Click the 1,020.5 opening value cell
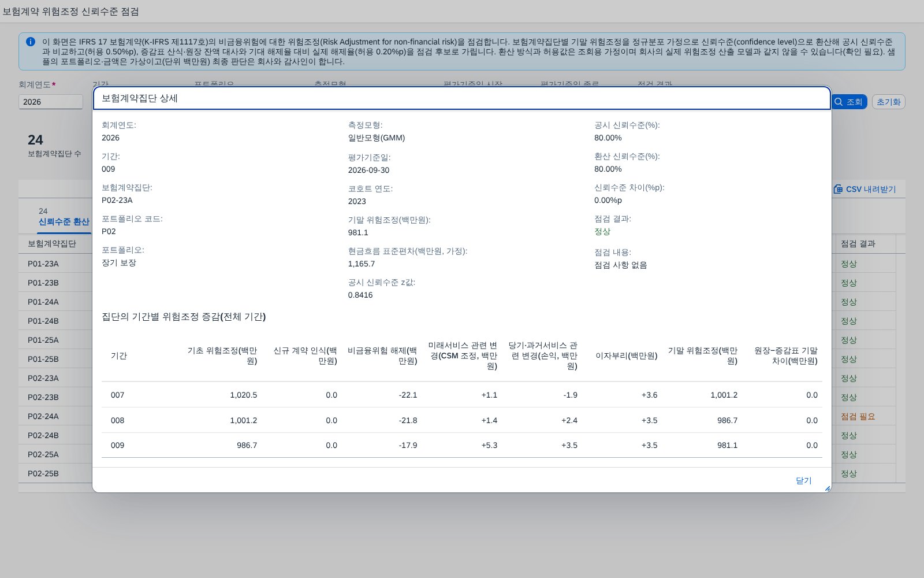This screenshot has width=924, height=578. [243, 395]
